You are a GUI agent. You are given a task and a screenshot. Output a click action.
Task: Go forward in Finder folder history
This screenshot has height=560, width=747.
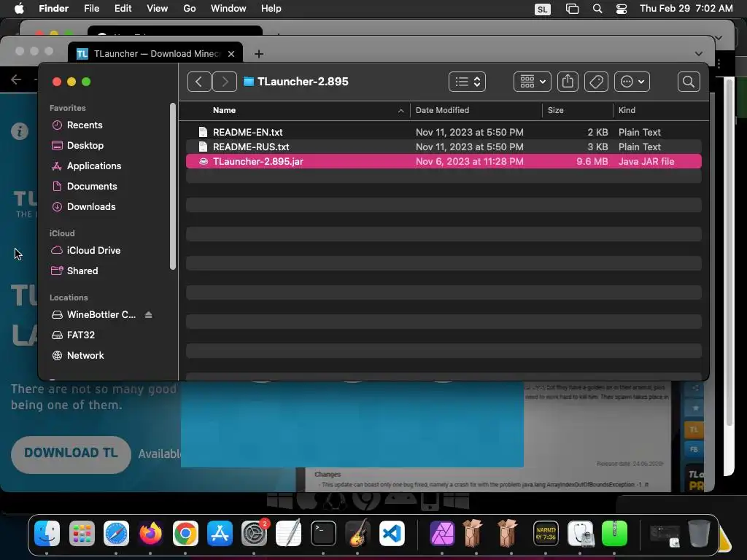(225, 82)
